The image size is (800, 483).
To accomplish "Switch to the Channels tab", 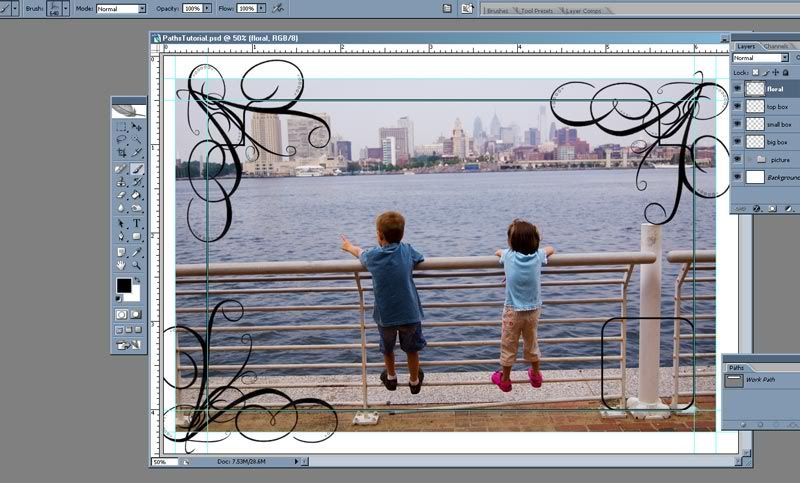I will pyautogui.click(x=777, y=46).
